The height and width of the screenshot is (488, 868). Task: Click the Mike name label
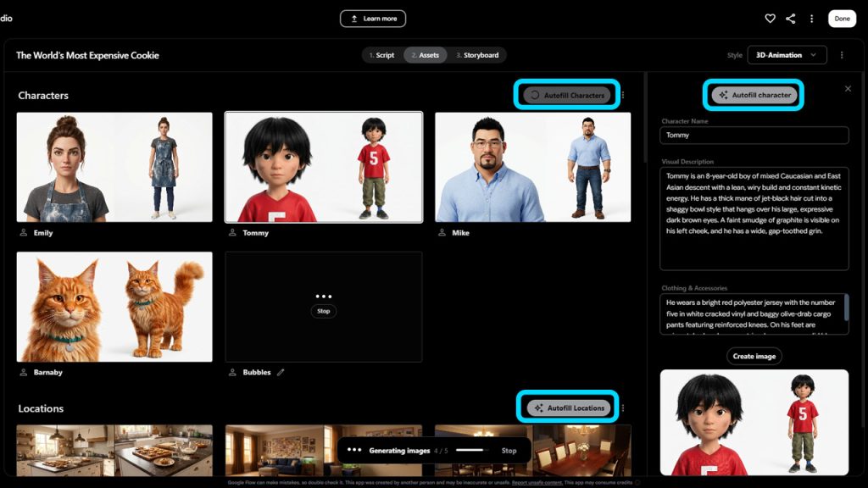460,233
